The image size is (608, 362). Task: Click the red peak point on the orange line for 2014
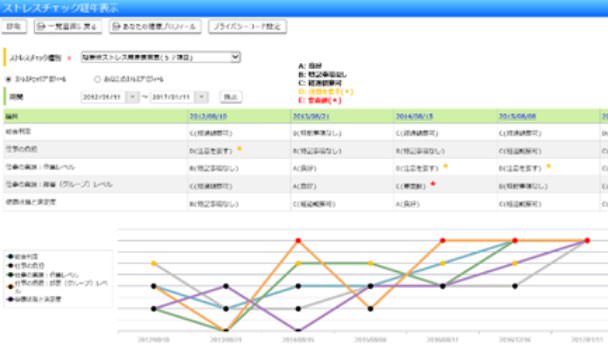coord(298,241)
